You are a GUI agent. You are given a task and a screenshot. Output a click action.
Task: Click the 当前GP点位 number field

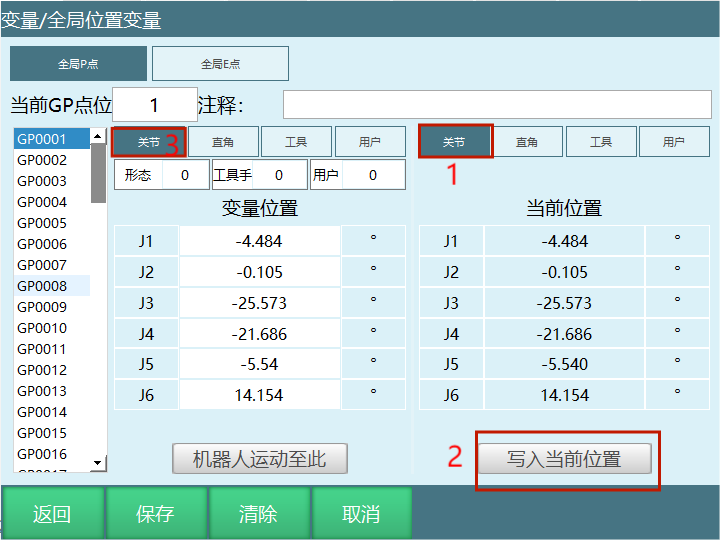155,105
